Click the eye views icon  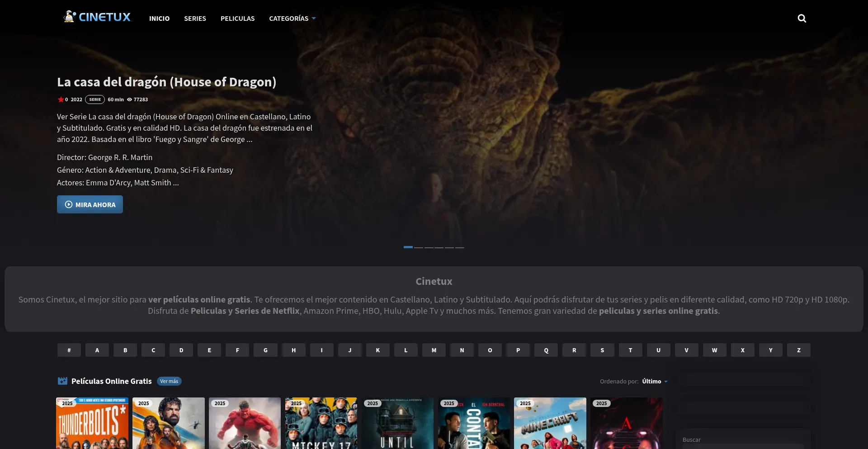tap(129, 99)
